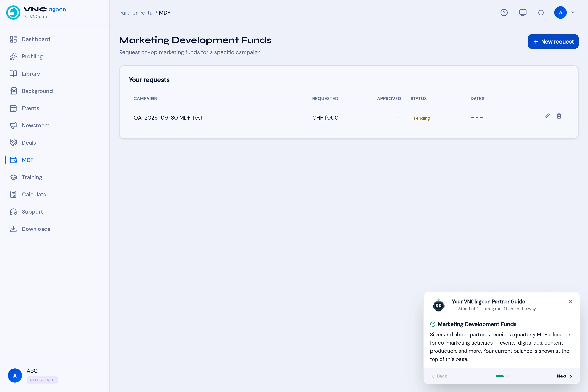588x392 pixels.
Task: Open the Training menu item
Action: pyautogui.click(x=54, y=177)
